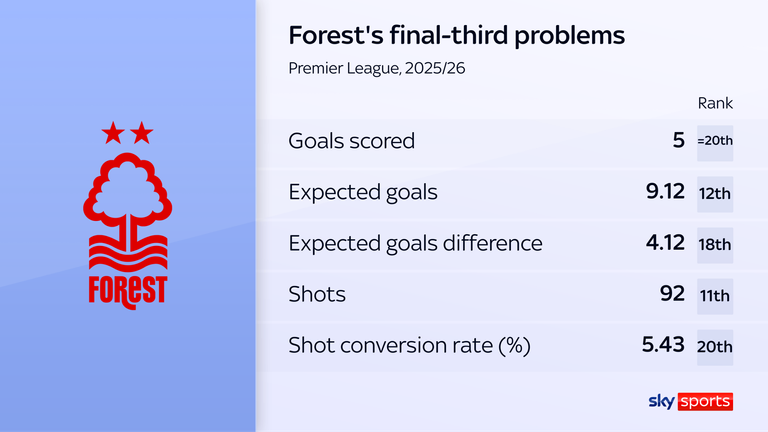Click the Rank column header

[715, 103]
